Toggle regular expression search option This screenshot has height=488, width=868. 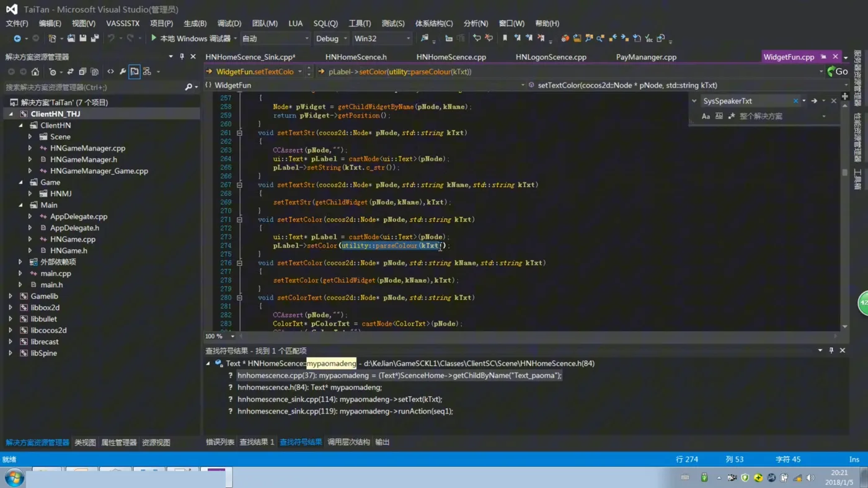[x=732, y=116]
